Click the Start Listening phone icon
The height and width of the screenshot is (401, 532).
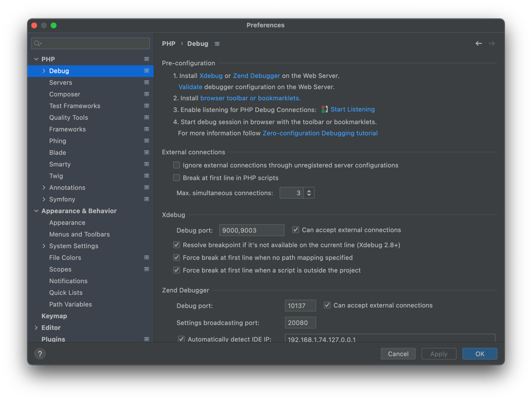tap(324, 109)
